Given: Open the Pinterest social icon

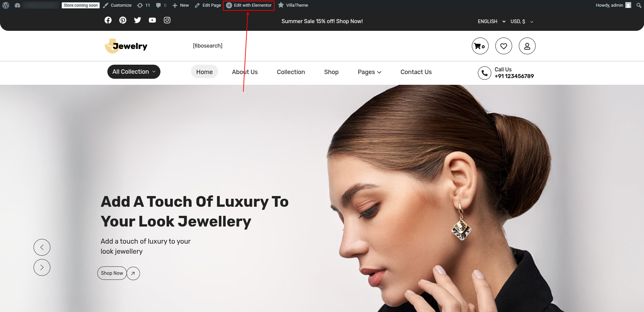Looking at the screenshot, I should [x=123, y=20].
